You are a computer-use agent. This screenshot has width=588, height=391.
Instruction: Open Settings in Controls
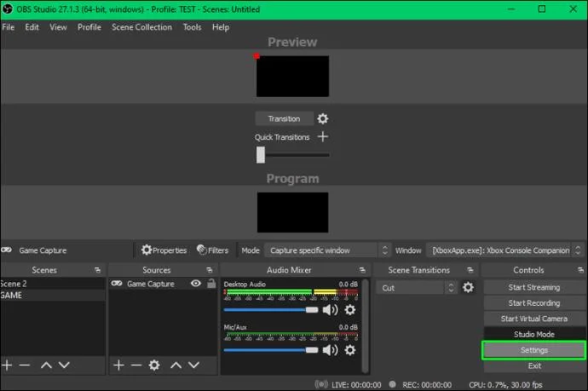(x=534, y=350)
